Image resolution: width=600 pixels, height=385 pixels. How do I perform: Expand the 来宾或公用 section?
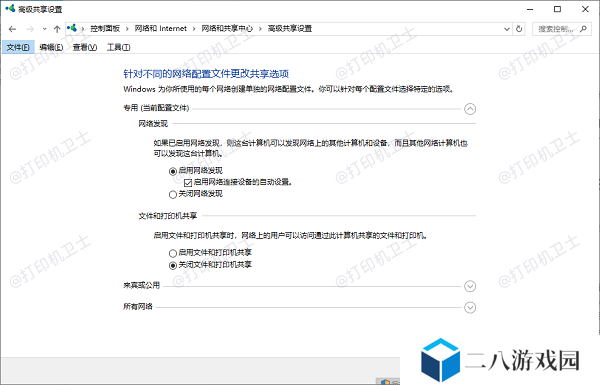(x=470, y=286)
